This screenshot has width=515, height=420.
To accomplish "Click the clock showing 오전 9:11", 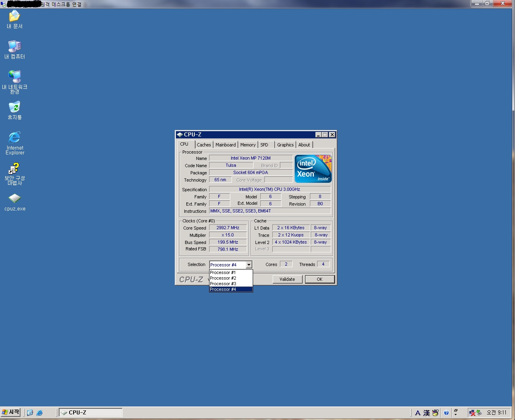I will coord(497,412).
